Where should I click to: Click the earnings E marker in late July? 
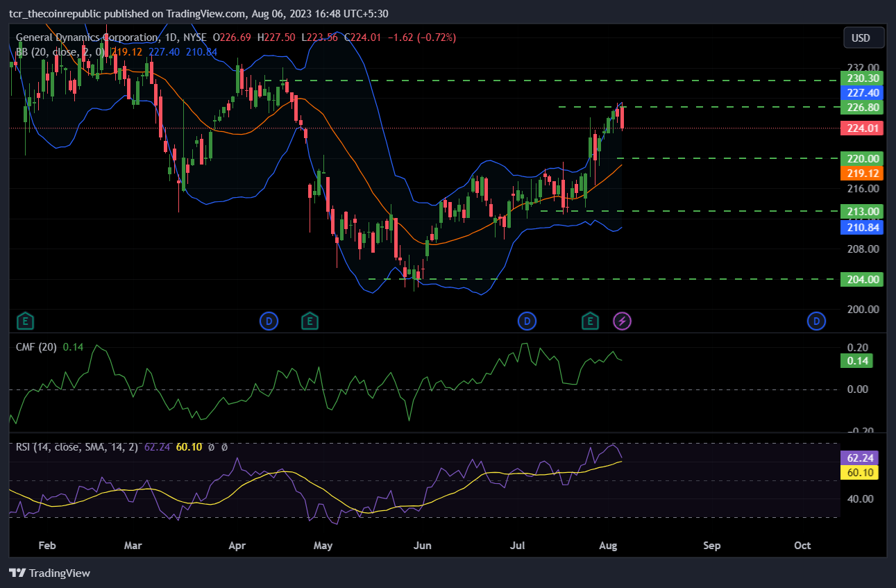pyautogui.click(x=591, y=321)
